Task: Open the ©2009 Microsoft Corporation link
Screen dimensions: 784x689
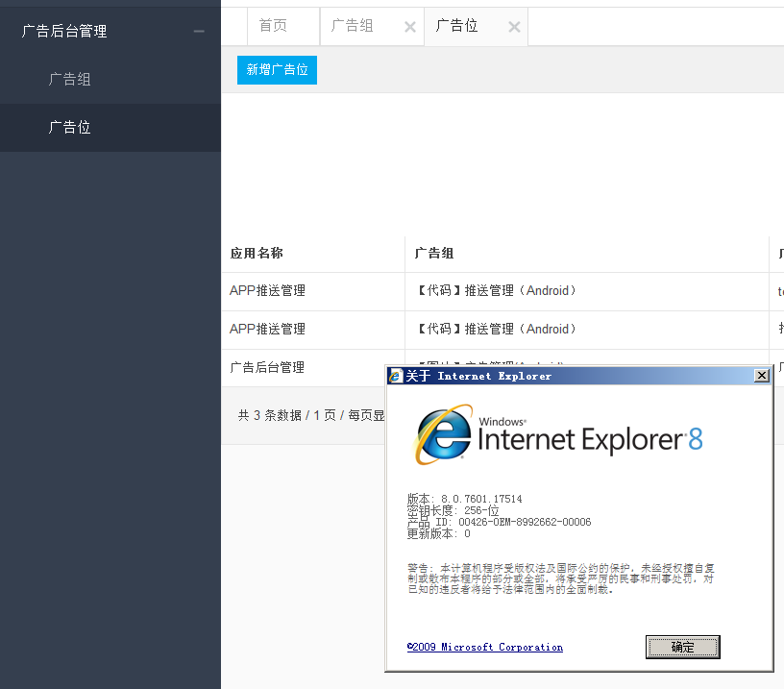Action: click(485, 648)
